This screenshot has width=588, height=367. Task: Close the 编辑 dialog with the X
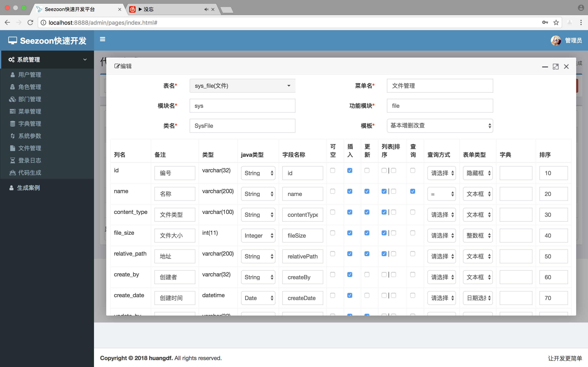pos(566,67)
